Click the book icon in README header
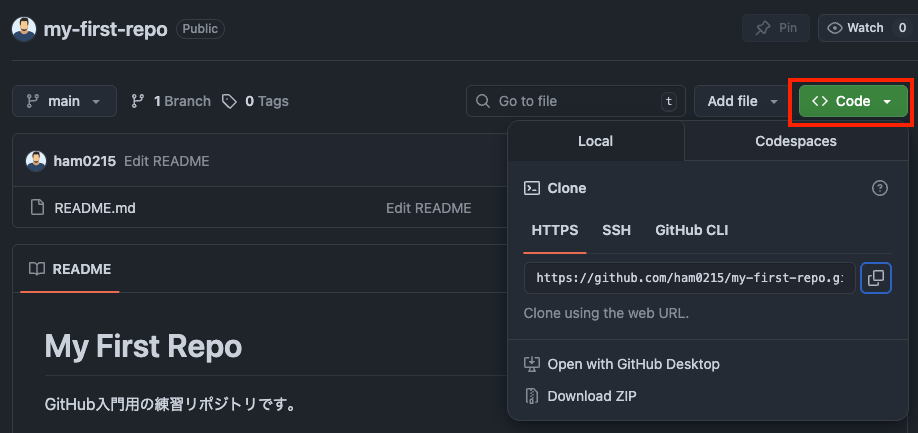This screenshot has width=918, height=433. (37, 269)
